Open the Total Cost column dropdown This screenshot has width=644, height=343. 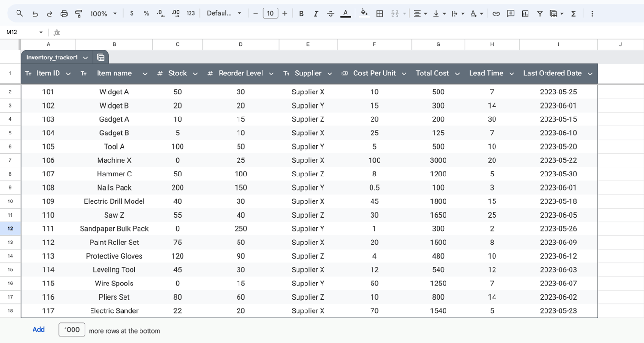point(457,74)
